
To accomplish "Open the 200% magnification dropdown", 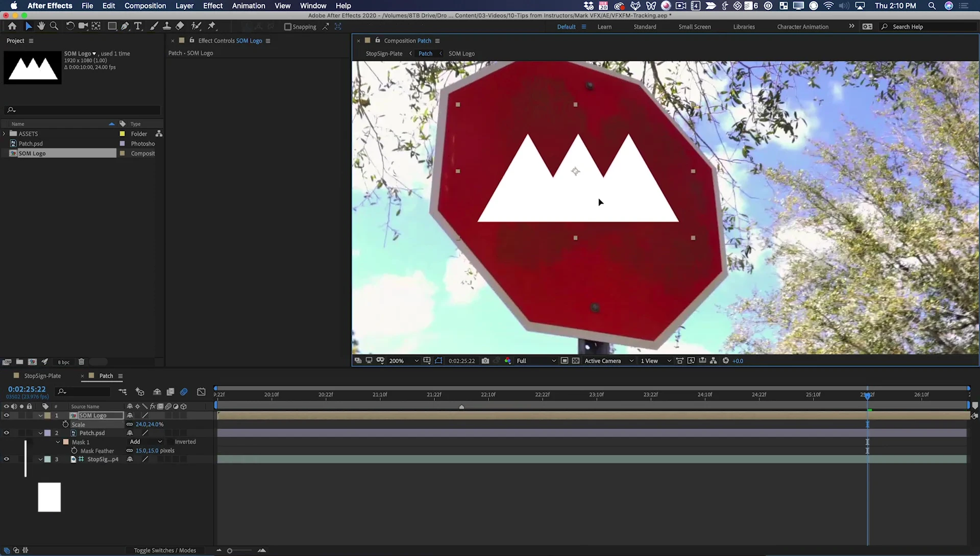I will click(x=404, y=361).
